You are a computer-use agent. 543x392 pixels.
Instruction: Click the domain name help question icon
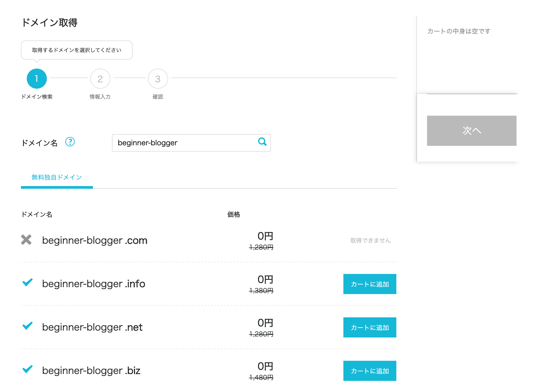tap(70, 142)
